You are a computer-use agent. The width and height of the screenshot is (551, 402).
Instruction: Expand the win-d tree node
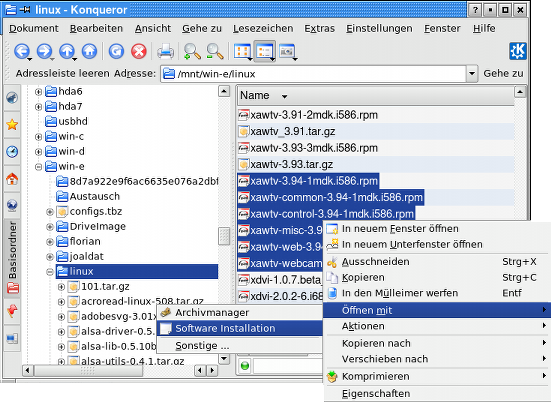coord(38,152)
